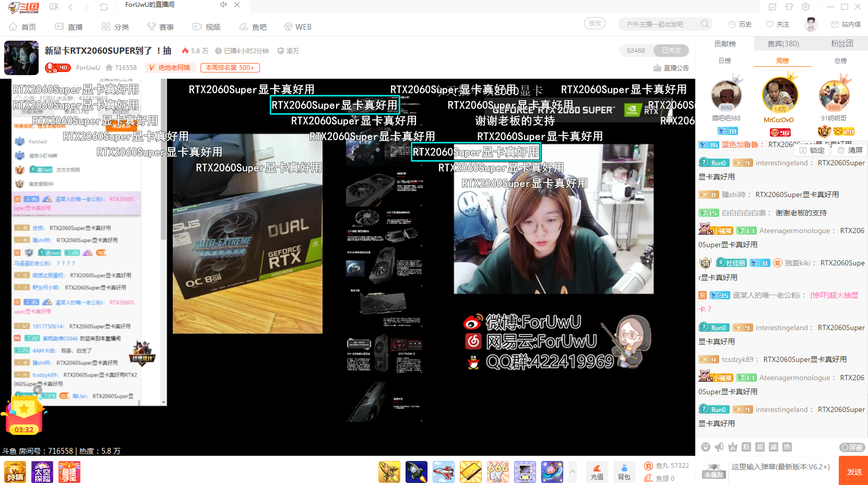Open the 竞猜 guessing game icon
868x485 pixels.
(x=15, y=472)
